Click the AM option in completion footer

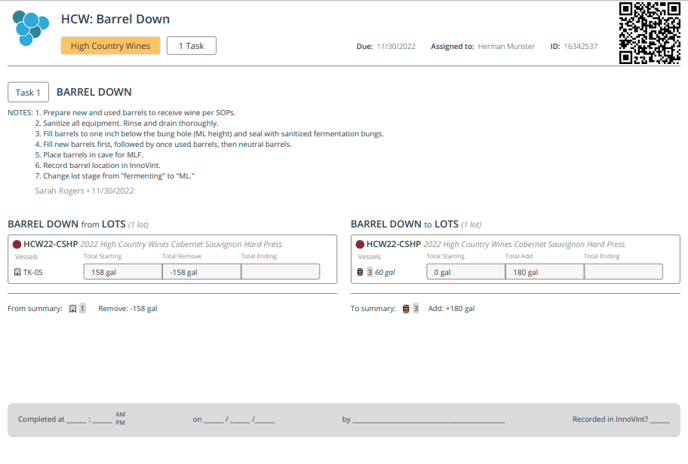(x=120, y=414)
